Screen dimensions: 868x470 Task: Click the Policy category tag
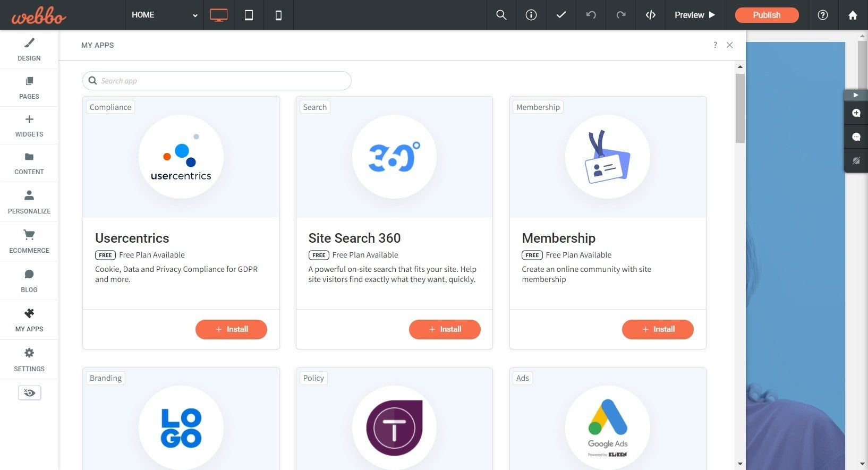coord(313,378)
